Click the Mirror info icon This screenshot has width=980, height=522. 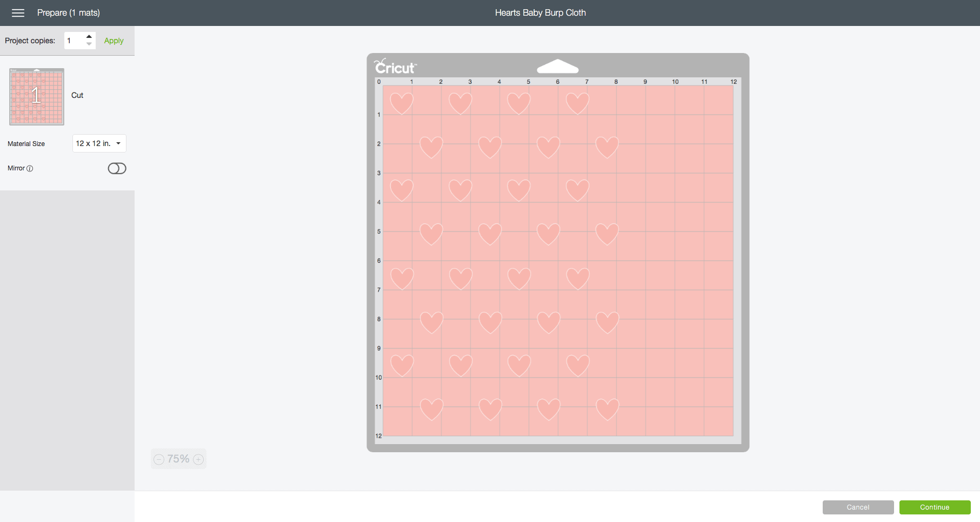pos(30,169)
